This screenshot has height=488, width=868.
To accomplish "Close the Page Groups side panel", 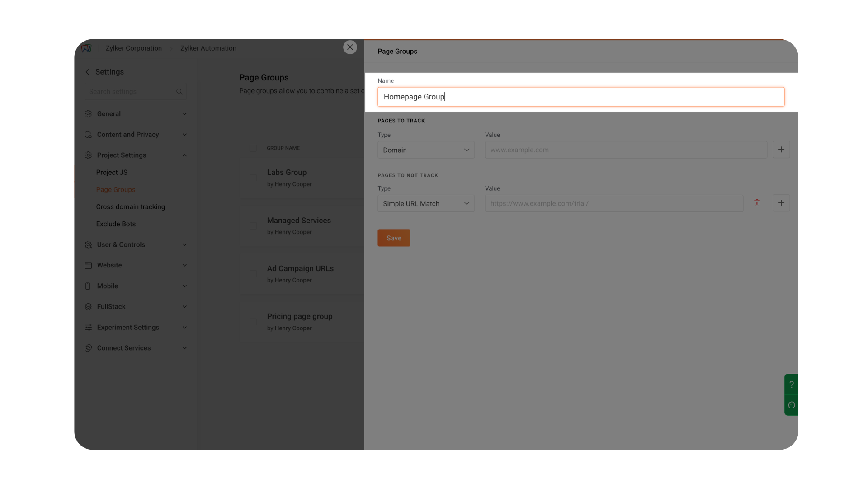I will [350, 47].
